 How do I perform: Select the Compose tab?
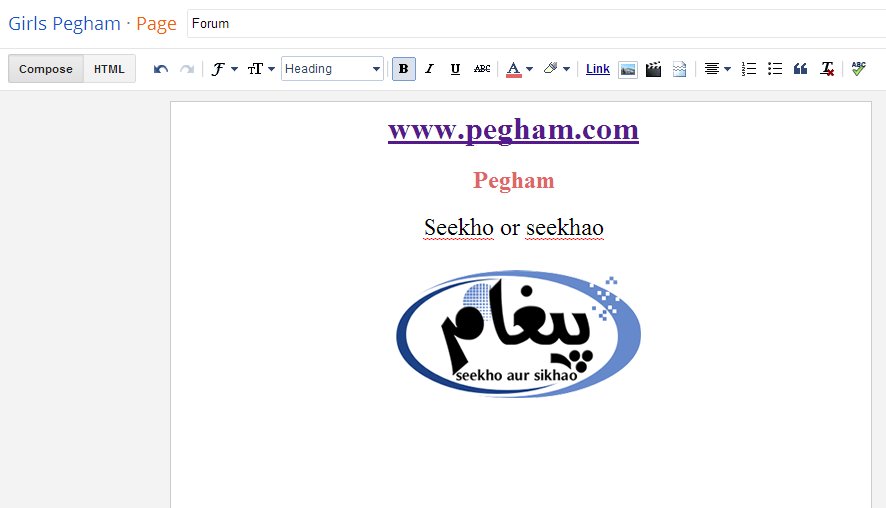pos(46,69)
